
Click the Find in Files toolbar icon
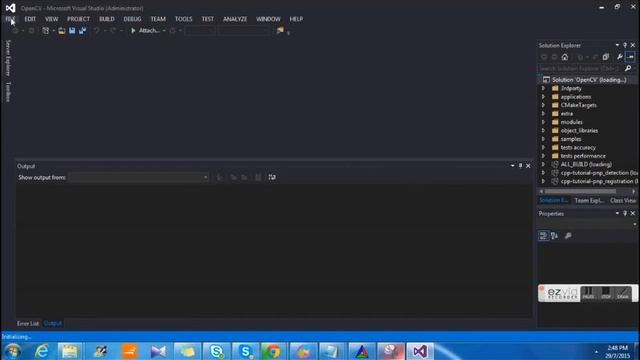pyautogui.click(x=280, y=31)
